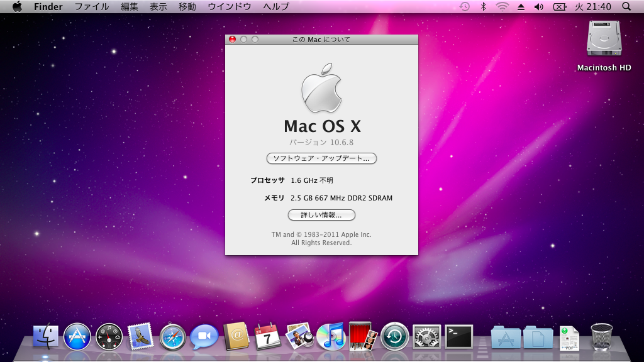644x362 pixels.
Task: Click the 2.5 GB 667 MHz DDR2 SDRAM text
Action: pos(341,198)
